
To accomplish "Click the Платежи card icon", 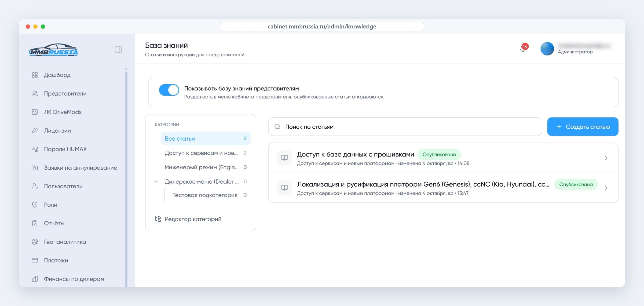I will coord(35,260).
